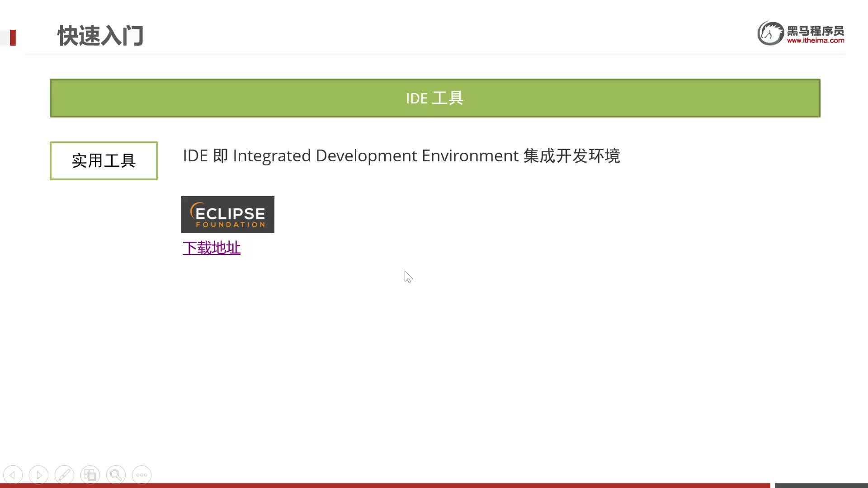
Task: Open the 下载地址 download link
Action: click(x=211, y=247)
